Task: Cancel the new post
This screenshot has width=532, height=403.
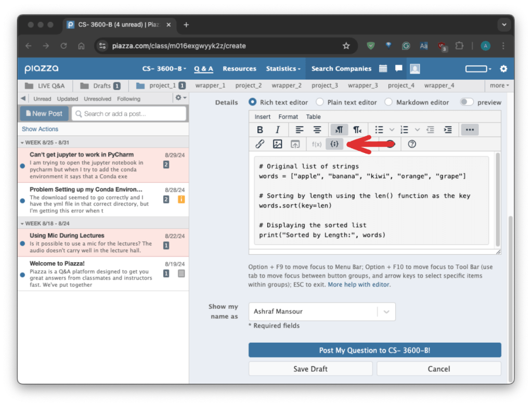Action: (x=439, y=369)
